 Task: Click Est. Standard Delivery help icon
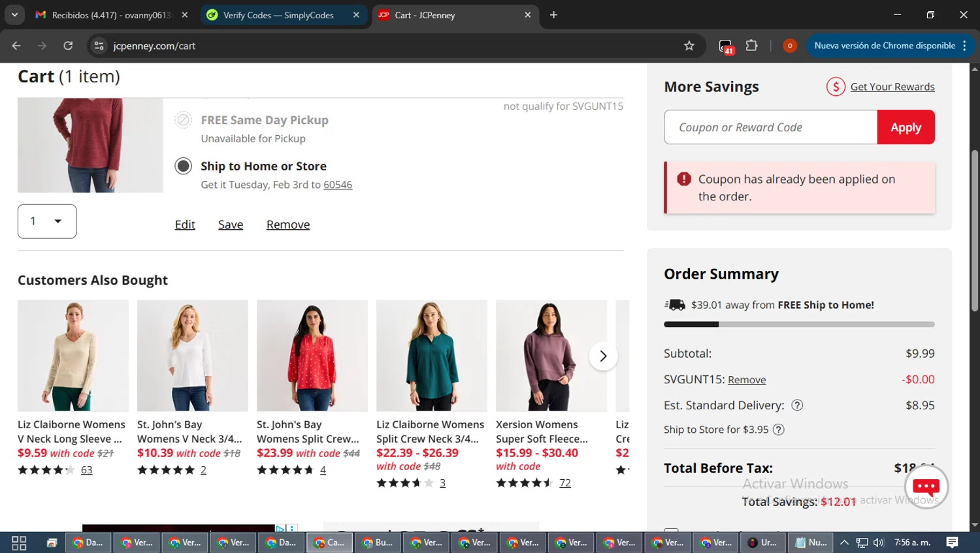click(797, 405)
